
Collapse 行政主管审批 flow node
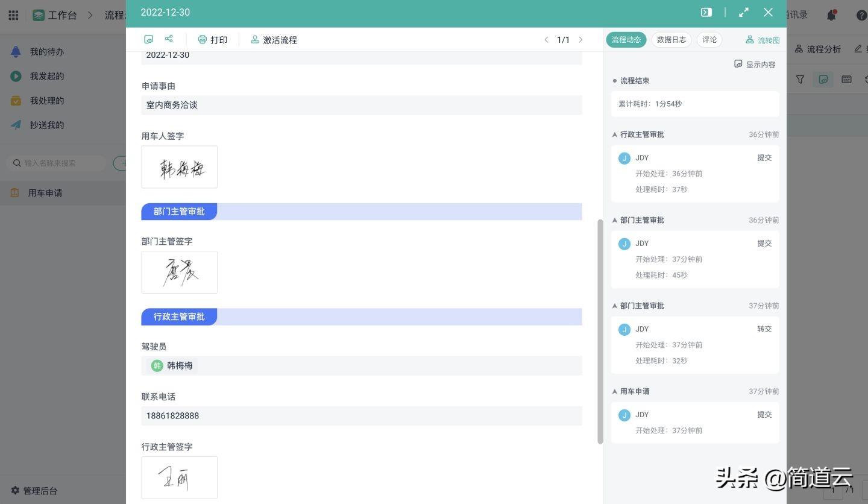tap(615, 134)
